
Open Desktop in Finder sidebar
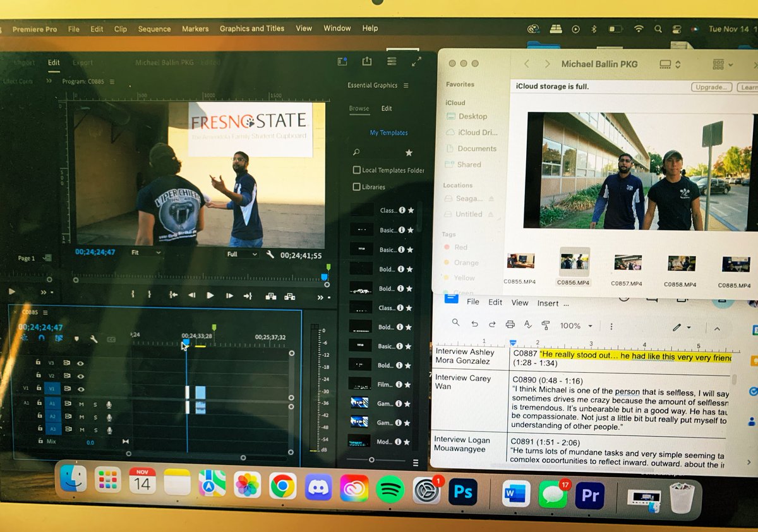pyautogui.click(x=466, y=116)
